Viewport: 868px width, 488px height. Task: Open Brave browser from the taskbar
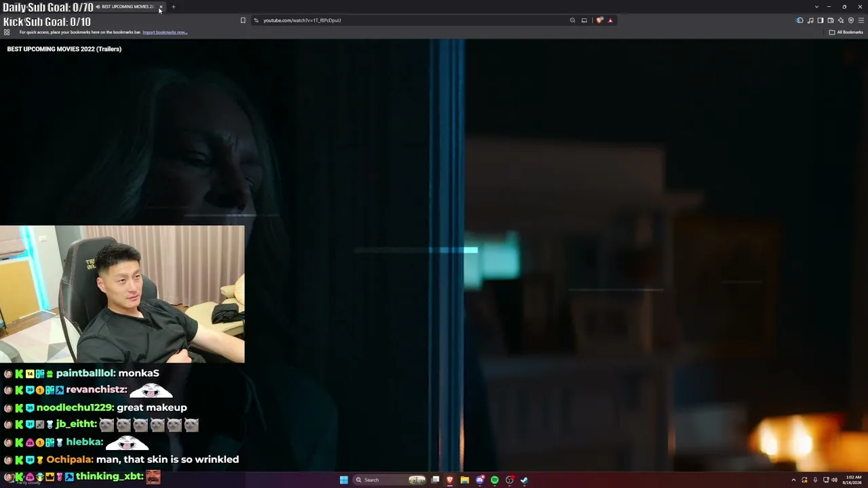(450, 480)
